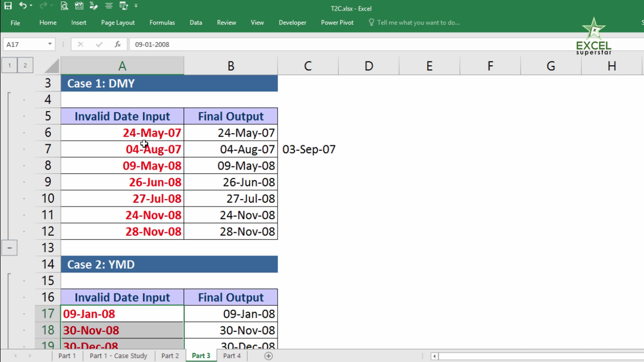
Task: Click the Center alignment icon in quick toolbar
Action: [x=109, y=6]
